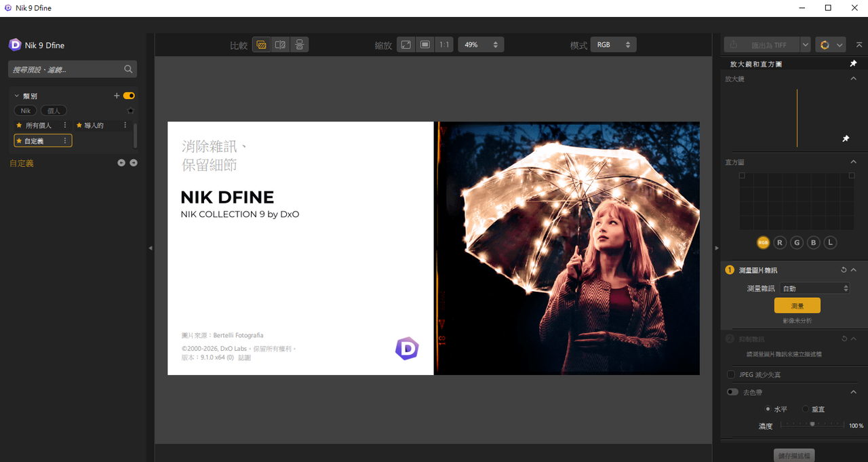Open the Nik Collection plugin switcher dropdown
868x462 pixels.
point(830,45)
